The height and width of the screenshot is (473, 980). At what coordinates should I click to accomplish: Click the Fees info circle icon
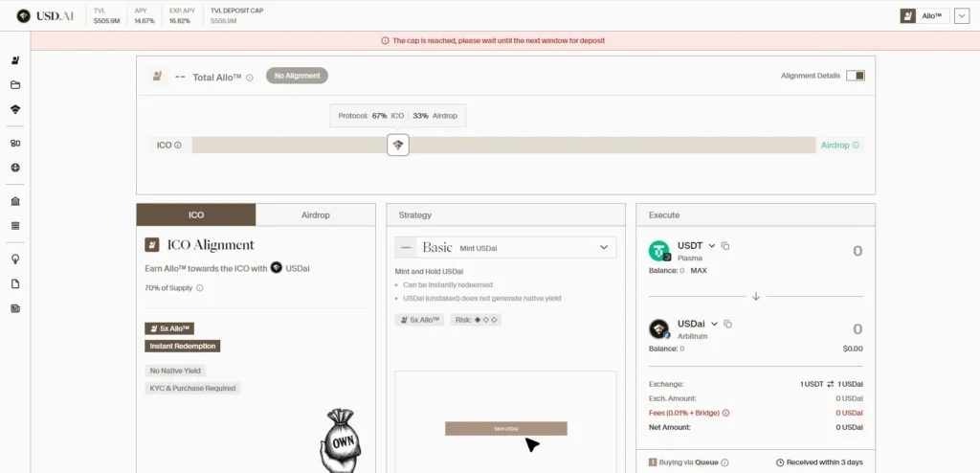coord(725,413)
